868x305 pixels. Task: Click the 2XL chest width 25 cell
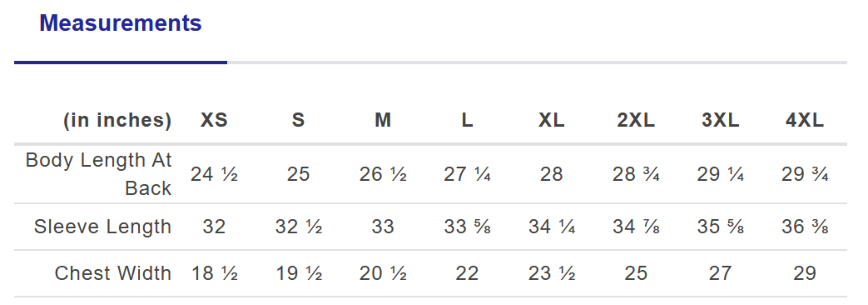tap(636, 273)
